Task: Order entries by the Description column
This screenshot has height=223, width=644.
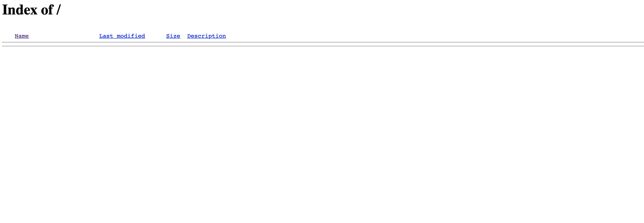Action: pos(206,36)
